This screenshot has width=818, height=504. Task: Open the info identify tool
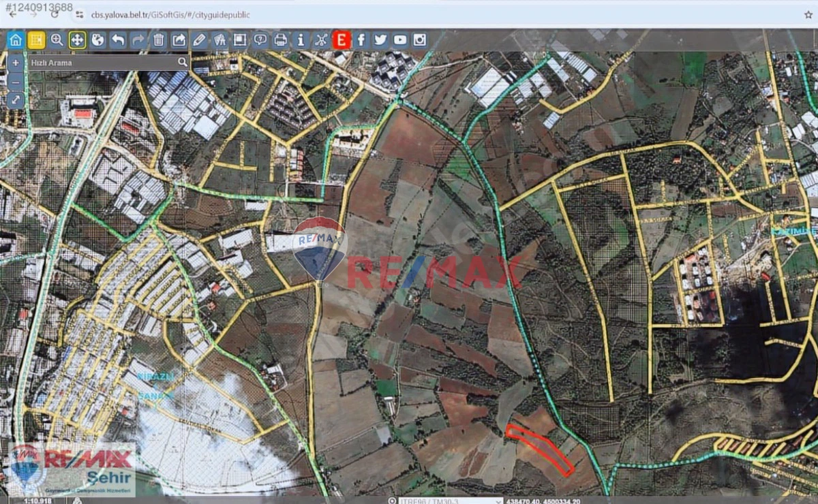[301, 40]
